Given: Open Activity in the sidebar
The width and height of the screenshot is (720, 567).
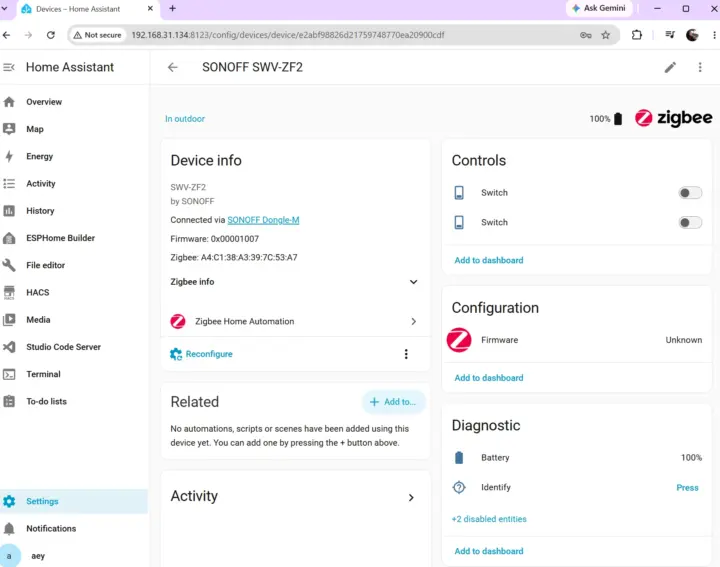Looking at the screenshot, I should tap(74, 184).
